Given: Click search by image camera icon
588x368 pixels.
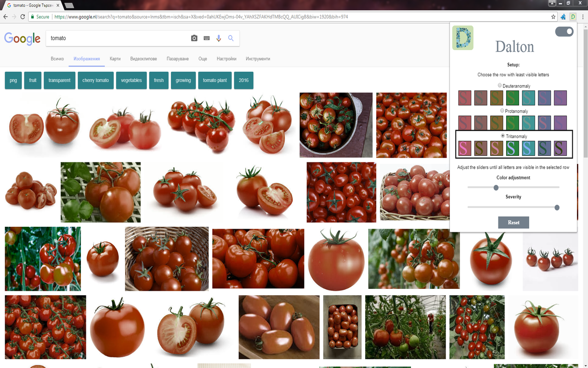Looking at the screenshot, I should click(x=194, y=38).
